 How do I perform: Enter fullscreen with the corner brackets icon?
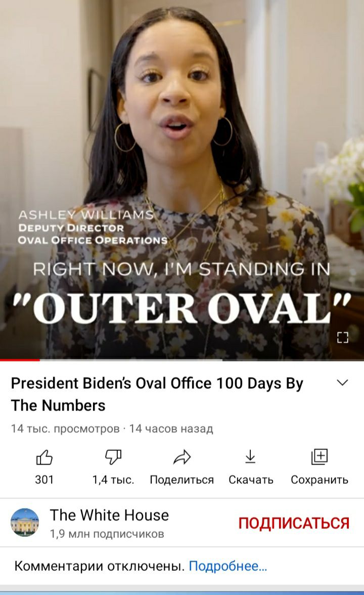pos(343,337)
